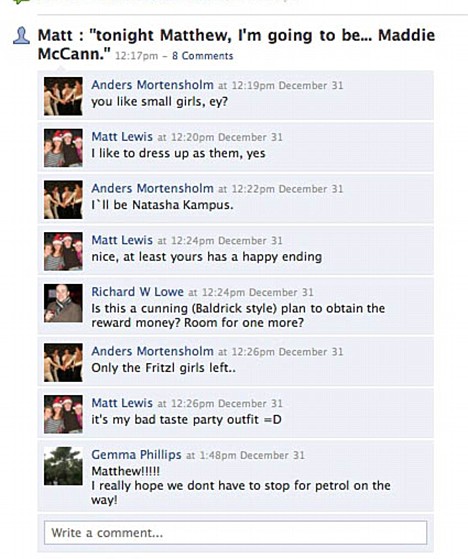Click Richard W Lowe's profile picture

pyautogui.click(x=63, y=303)
